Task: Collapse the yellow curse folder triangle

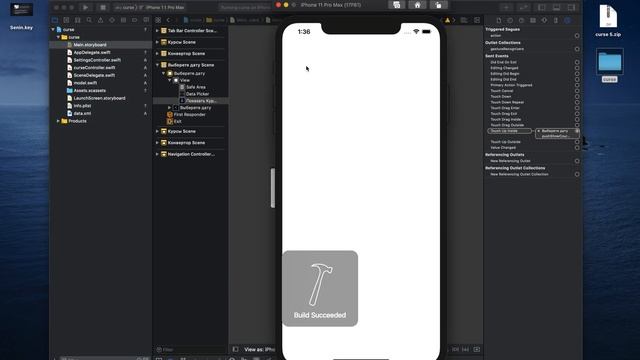Action: pyautogui.click(x=58, y=37)
